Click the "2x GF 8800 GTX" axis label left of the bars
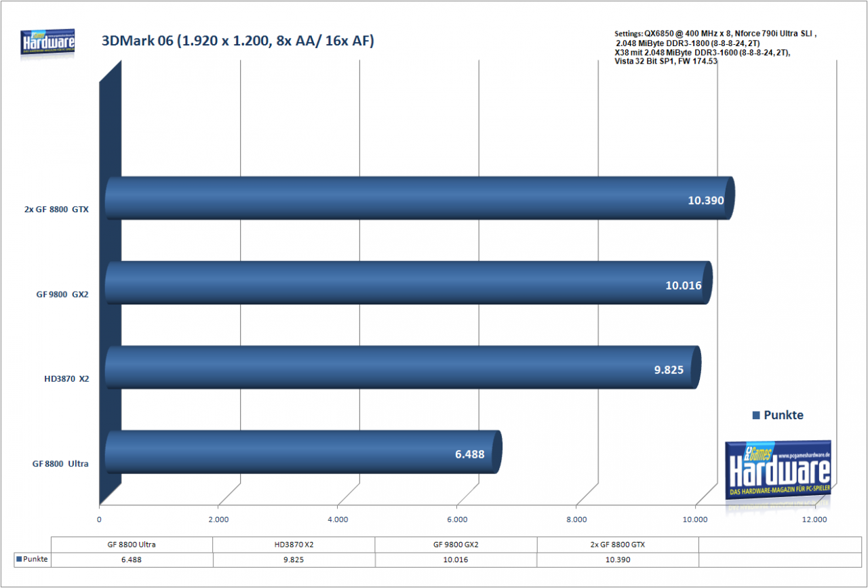 (56, 210)
